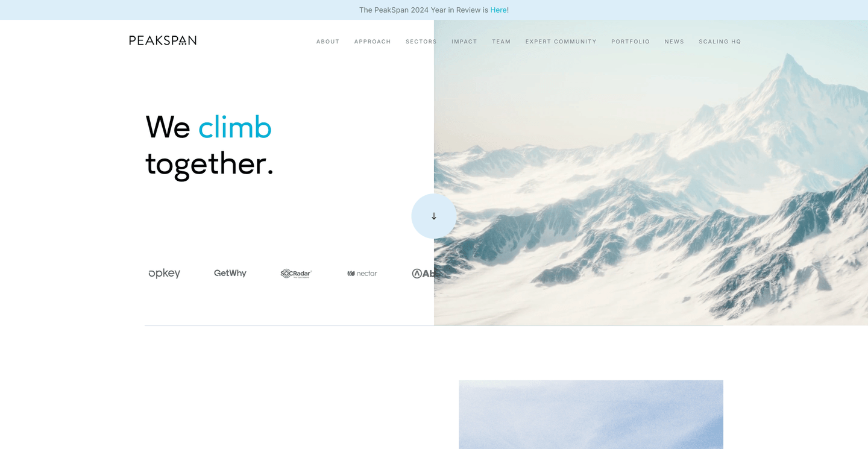This screenshot has width=868, height=449.
Task: Open the Opkey portfolio logo
Action: pos(165,273)
